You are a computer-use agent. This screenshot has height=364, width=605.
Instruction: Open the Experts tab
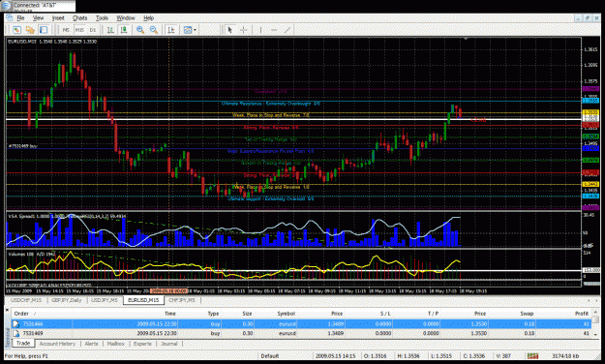tap(142, 343)
